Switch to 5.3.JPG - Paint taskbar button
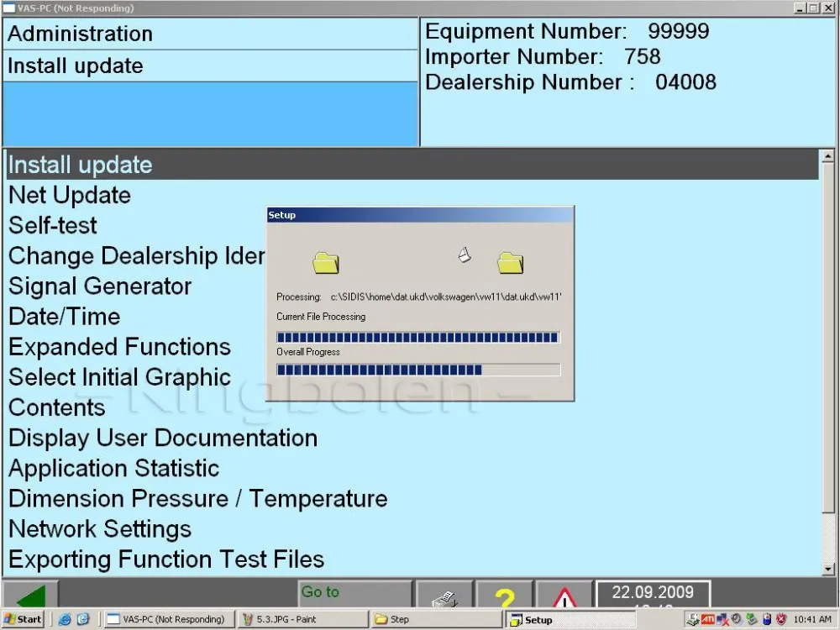Viewport: 840px width, 630px height. pyautogui.click(x=302, y=619)
